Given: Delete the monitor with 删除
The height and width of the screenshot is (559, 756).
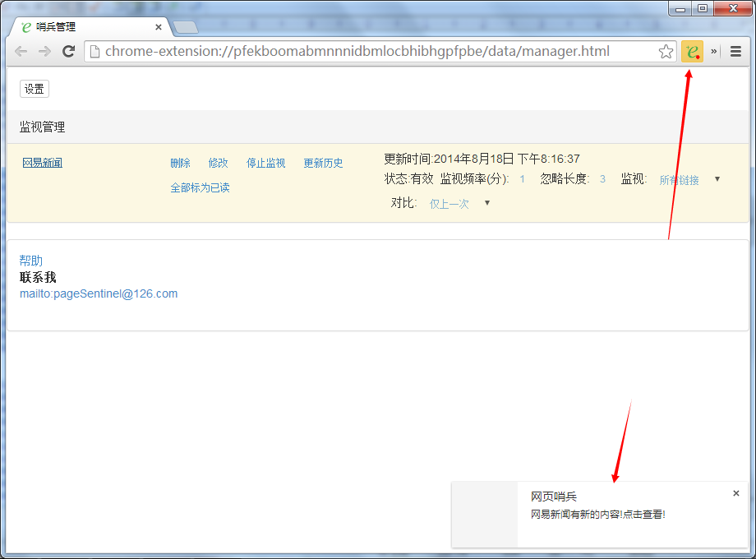Looking at the screenshot, I should [x=180, y=164].
